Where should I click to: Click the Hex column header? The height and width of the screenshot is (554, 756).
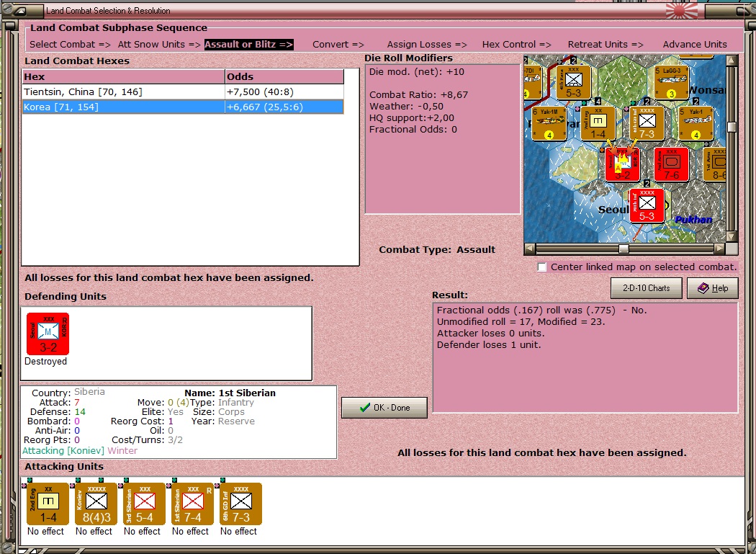pos(123,77)
